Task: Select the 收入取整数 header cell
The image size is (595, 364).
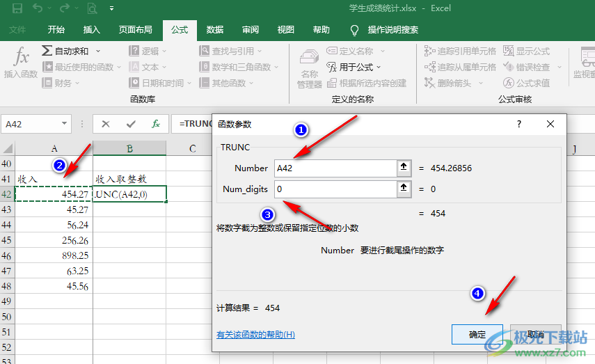Action: [x=129, y=179]
